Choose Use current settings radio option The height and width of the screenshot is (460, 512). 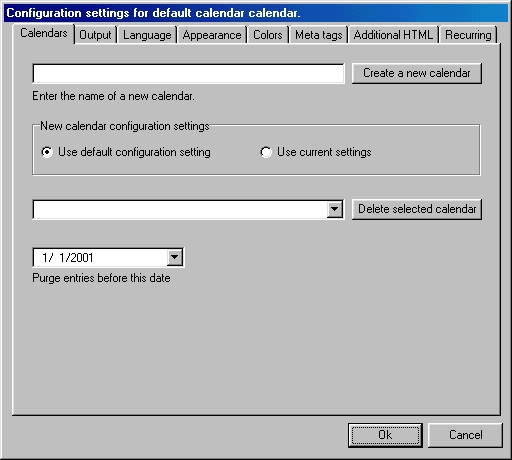pos(266,152)
